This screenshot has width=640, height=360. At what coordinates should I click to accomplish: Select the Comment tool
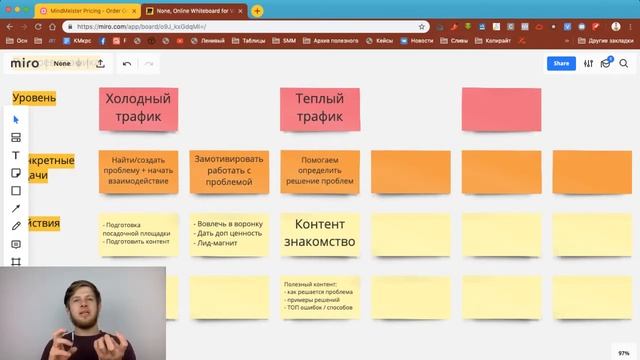click(x=16, y=244)
